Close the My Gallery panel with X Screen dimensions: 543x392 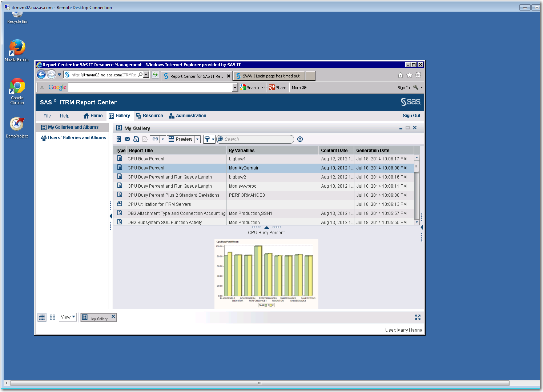pyautogui.click(x=415, y=128)
